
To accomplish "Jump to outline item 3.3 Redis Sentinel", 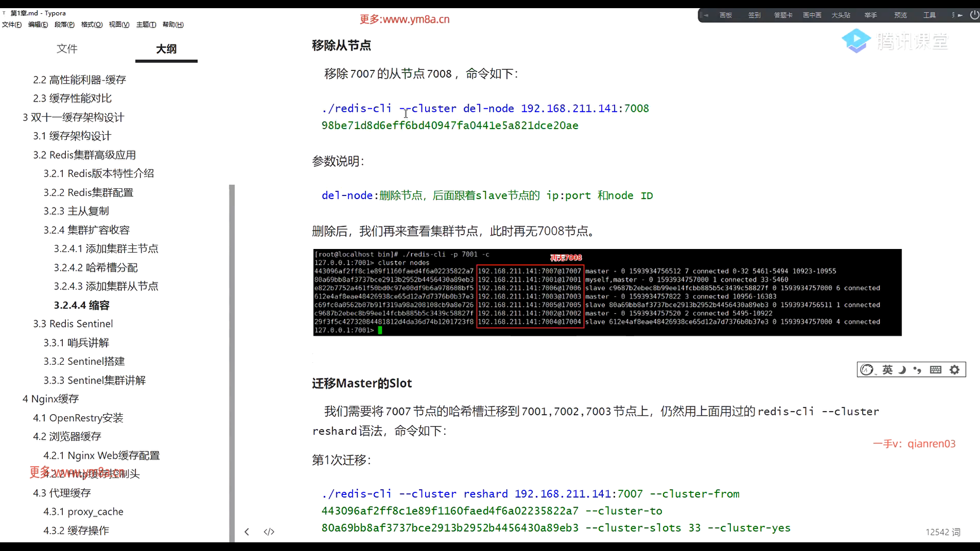I will coord(73,324).
